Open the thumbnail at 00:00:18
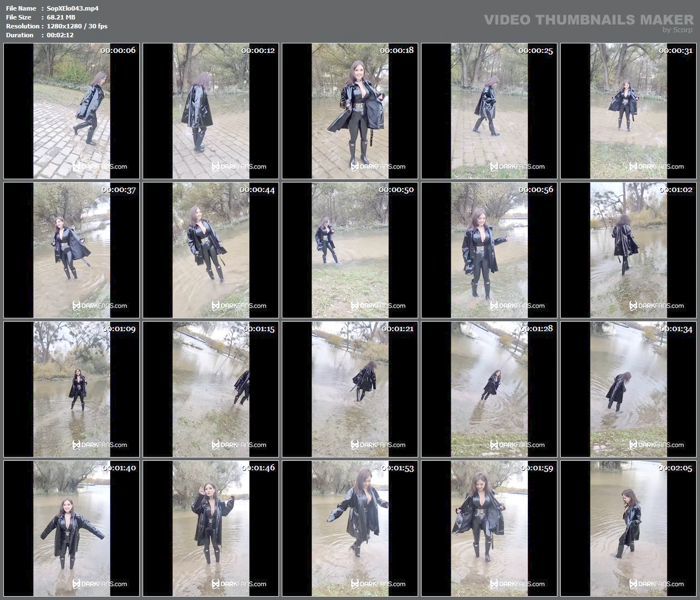Viewport: 700px width, 600px height. point(350,111)
